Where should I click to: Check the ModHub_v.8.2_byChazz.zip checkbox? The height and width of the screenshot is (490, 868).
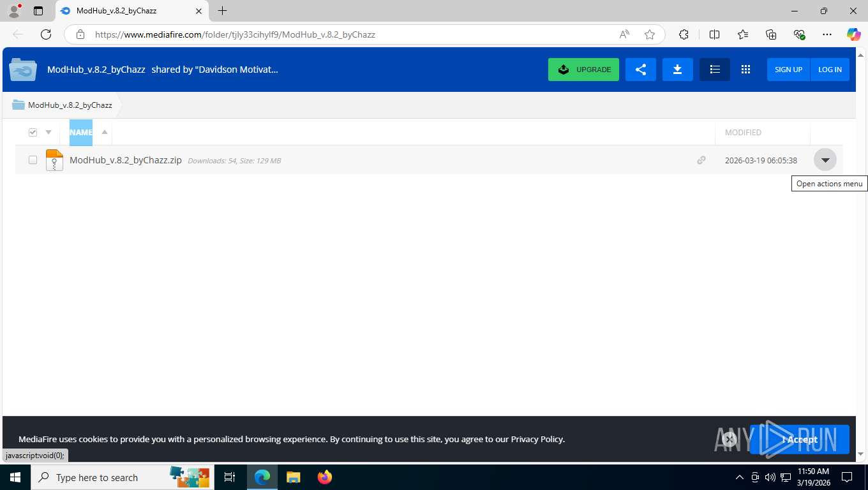click(x=33, y=160)
